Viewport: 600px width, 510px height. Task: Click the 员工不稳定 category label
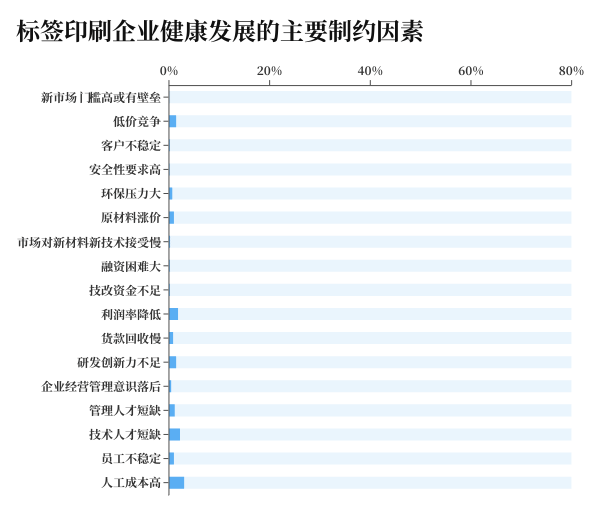coord(131,459)
